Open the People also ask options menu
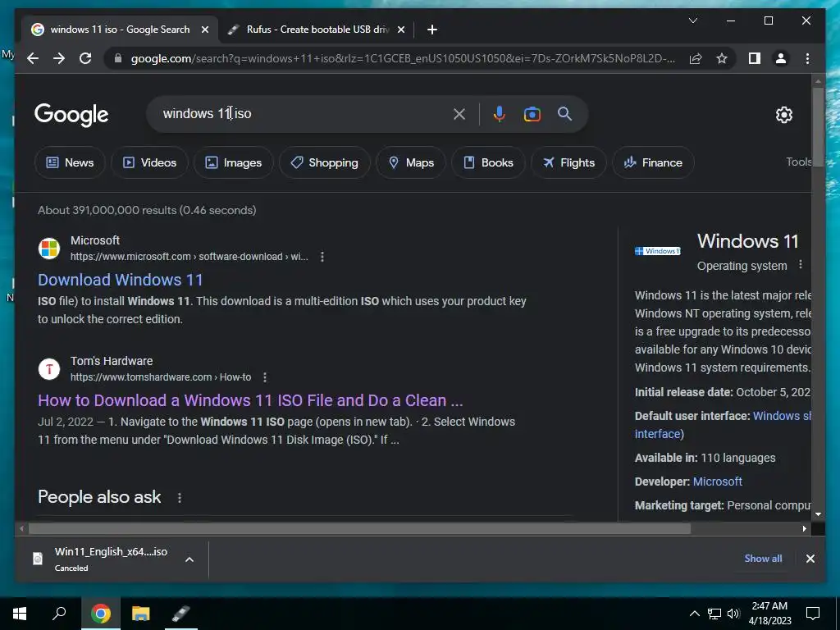The image size is (840, 630). [180, 498]
